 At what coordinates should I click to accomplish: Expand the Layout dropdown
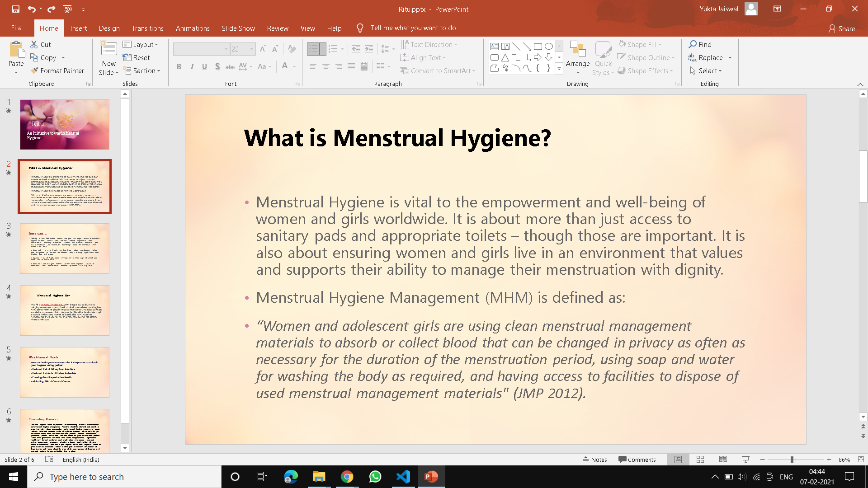(x=141, y=44)
